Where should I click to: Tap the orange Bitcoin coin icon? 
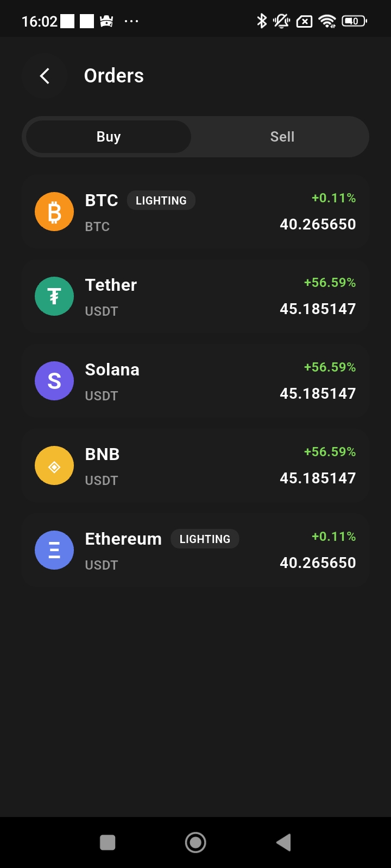point(54,212)
